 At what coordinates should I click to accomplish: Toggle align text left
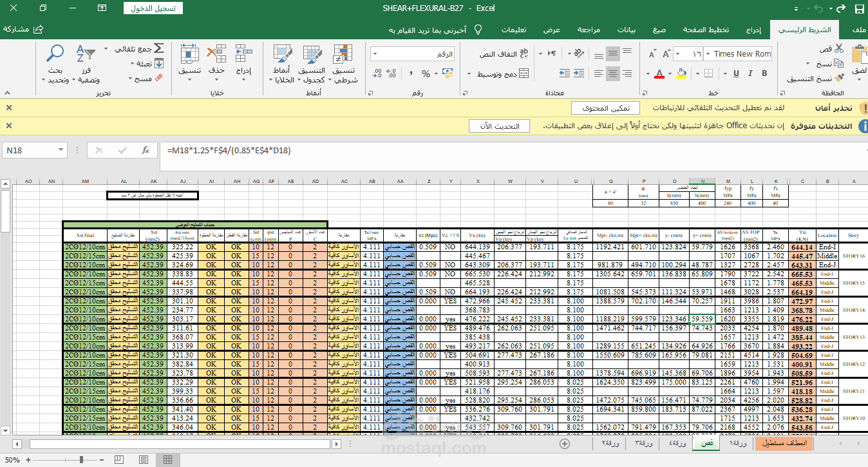click(x=598, y=73)
